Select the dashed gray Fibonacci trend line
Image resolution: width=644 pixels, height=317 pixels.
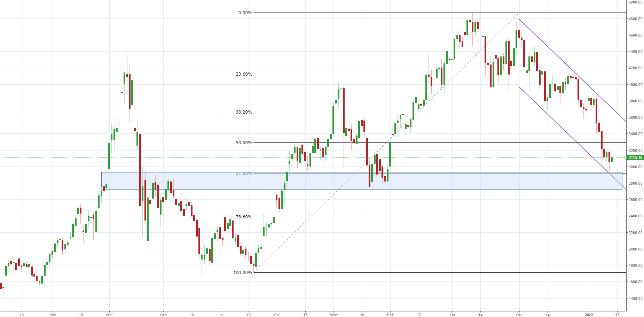(386, 143)
